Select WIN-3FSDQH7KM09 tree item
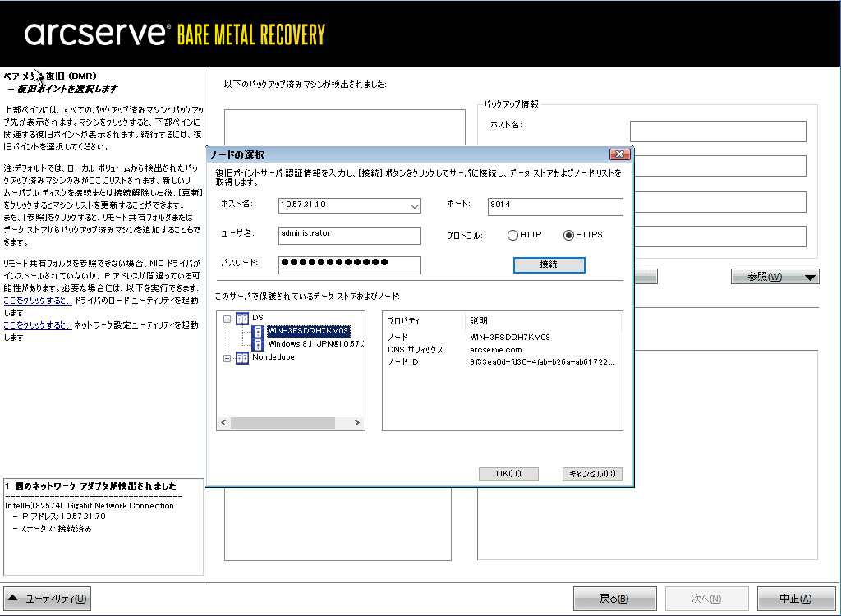Screen dimensions: 841x616 (309, 331)
